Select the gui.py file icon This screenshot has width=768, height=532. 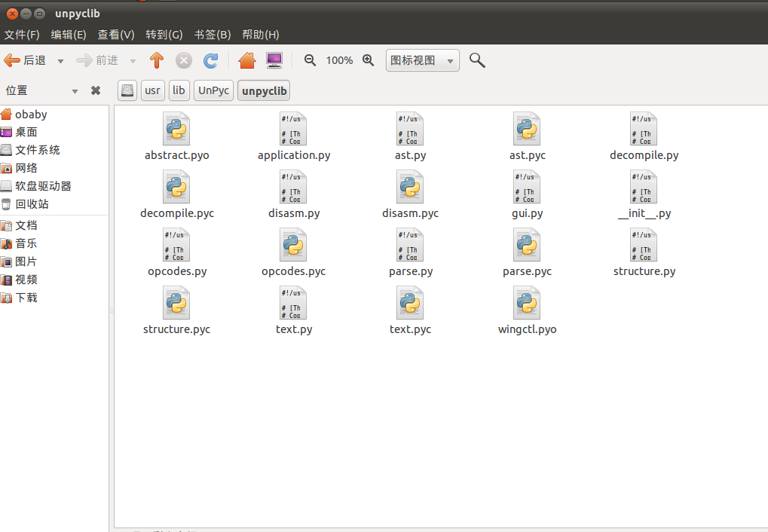(x=527, y=187)
